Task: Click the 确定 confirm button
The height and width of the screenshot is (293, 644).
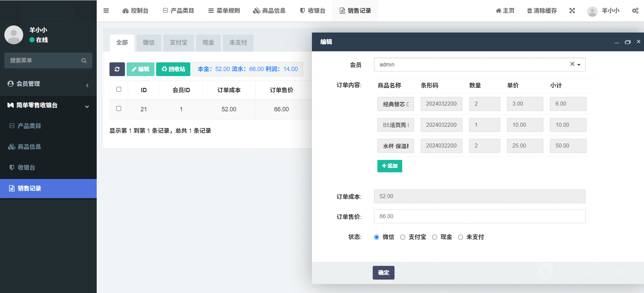Action: click(383, 273)
